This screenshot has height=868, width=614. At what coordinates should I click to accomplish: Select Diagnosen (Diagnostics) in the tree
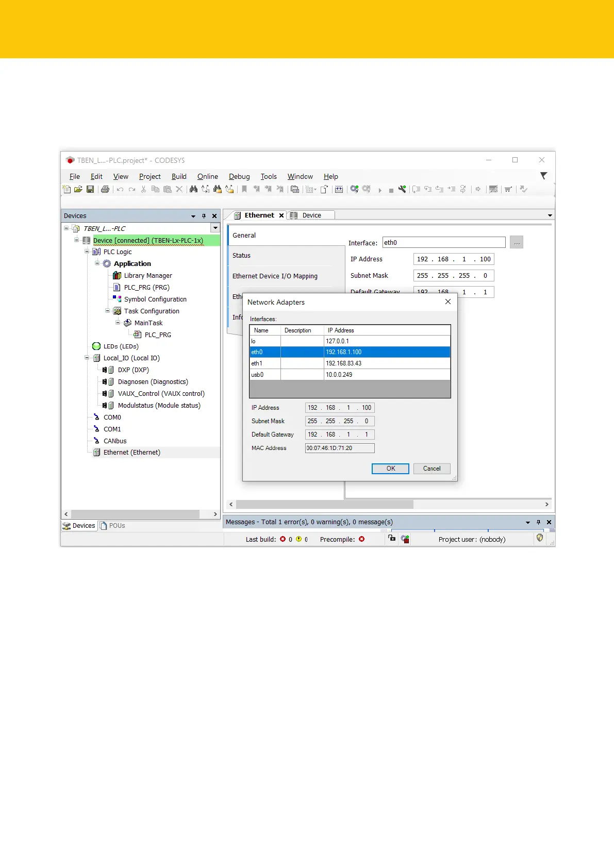[x=153, y=382]
